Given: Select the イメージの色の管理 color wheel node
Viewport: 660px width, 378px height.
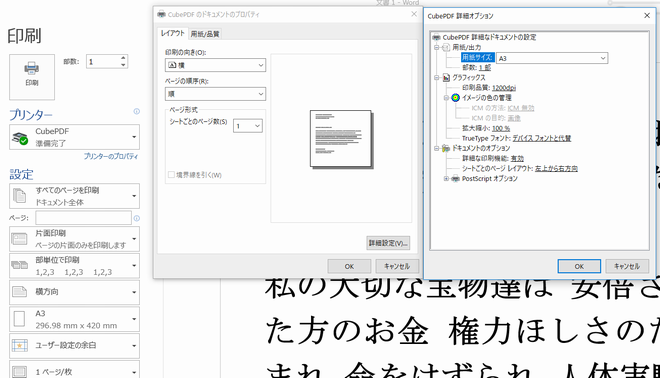Looking at the screenshot, I should 455,98.
